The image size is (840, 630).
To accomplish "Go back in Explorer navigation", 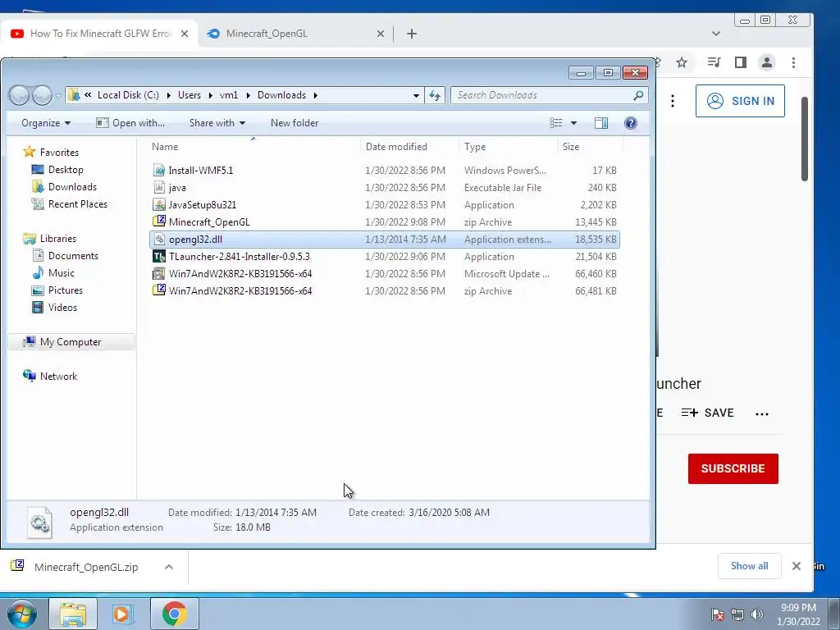I will point(20,95).
